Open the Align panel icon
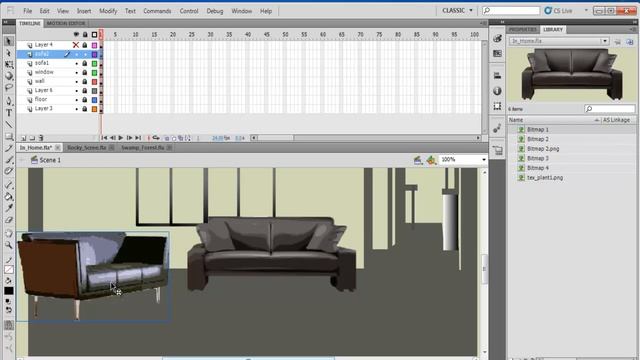This screenshot has height=360, width=640. (497, 76)
